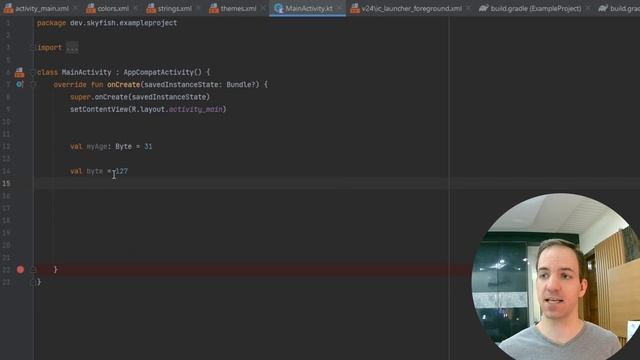Open the strings.xml tab
Screen dimensions: 640x360
(x=175, y=8)
